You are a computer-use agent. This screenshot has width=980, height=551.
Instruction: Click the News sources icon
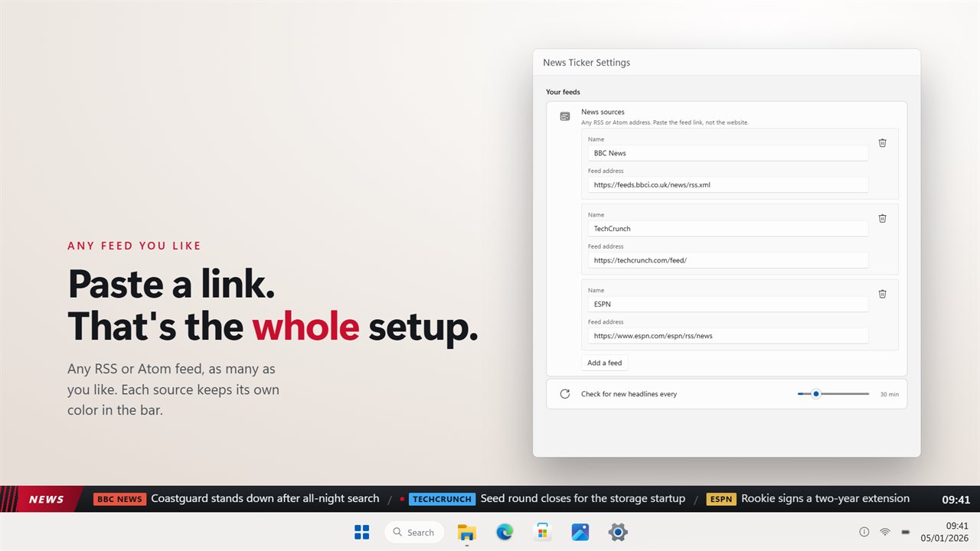[565, 116]
